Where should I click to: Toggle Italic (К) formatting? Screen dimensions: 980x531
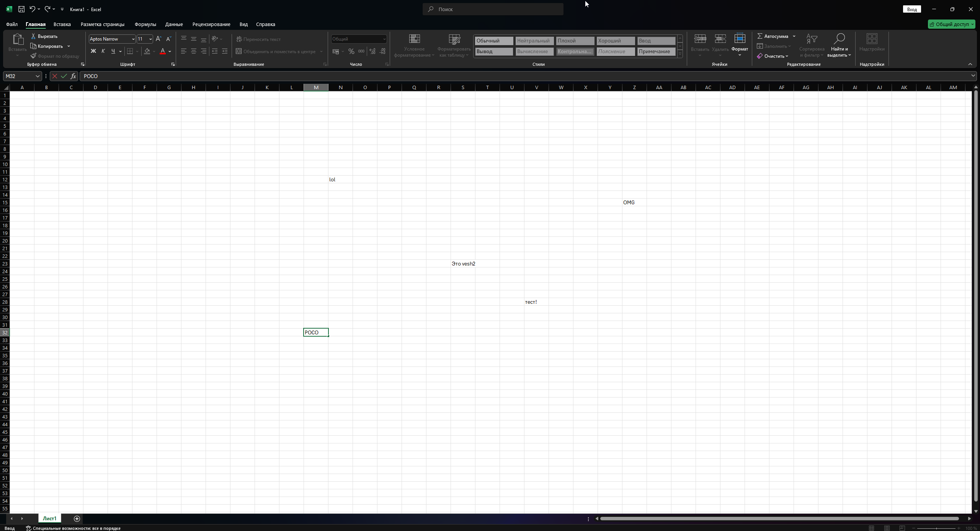tap(103, 51)
